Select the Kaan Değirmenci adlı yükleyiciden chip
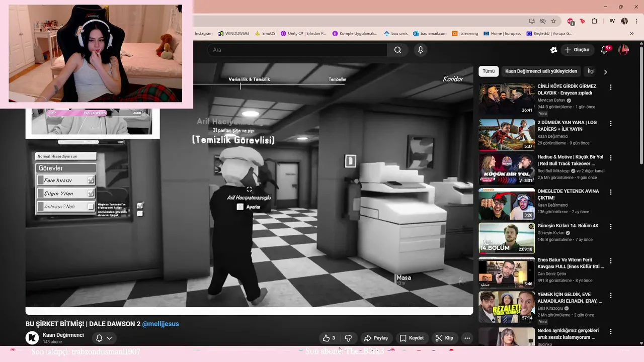The height and width of the screenshot is (362, 644). [x=541, y=71]
